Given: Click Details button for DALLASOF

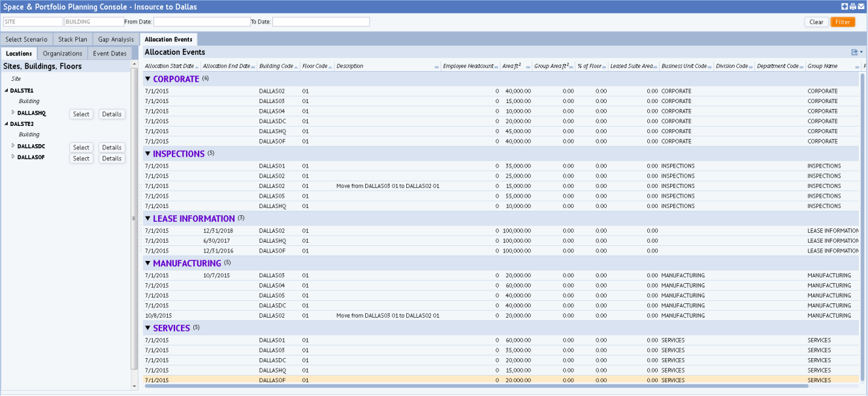Looking at the screenshot, I should pyautogui.click(x=112, y=159).
